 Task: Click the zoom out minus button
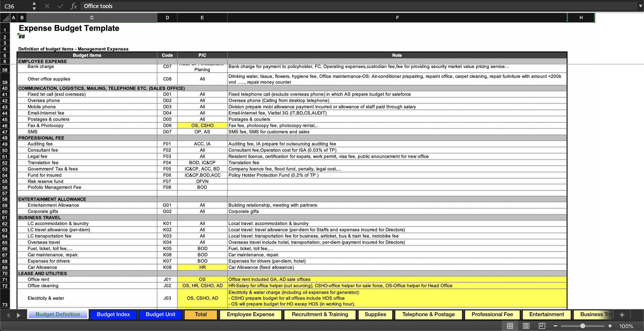click(555, 326)
